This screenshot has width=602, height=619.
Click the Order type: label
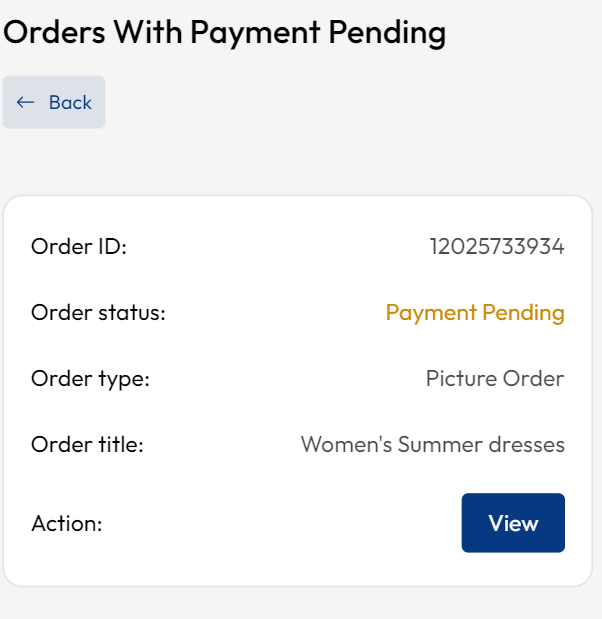pos(90,379)
